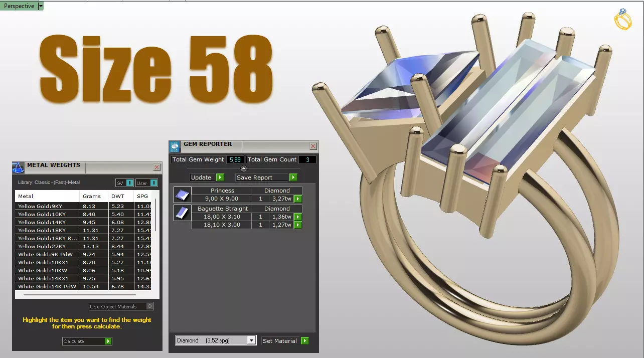Click the Total Gem Count value 3
The image size is (644, 358).
[307, 159]
